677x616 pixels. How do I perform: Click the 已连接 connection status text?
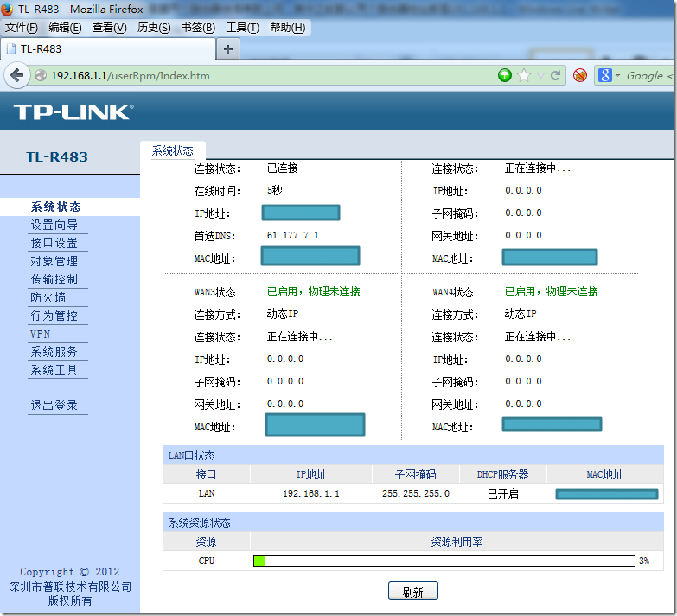click(283, 168)
